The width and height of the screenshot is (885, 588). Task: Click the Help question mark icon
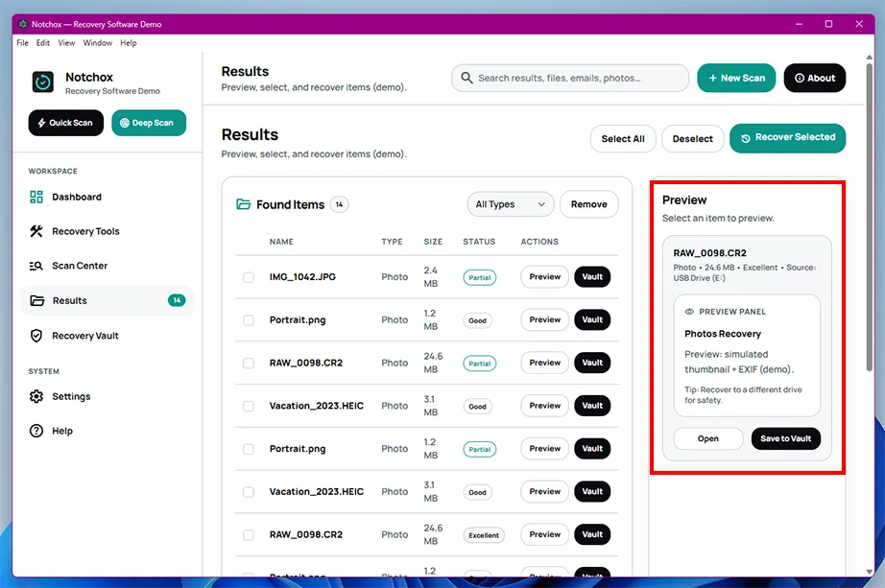(x=36, y=431)
